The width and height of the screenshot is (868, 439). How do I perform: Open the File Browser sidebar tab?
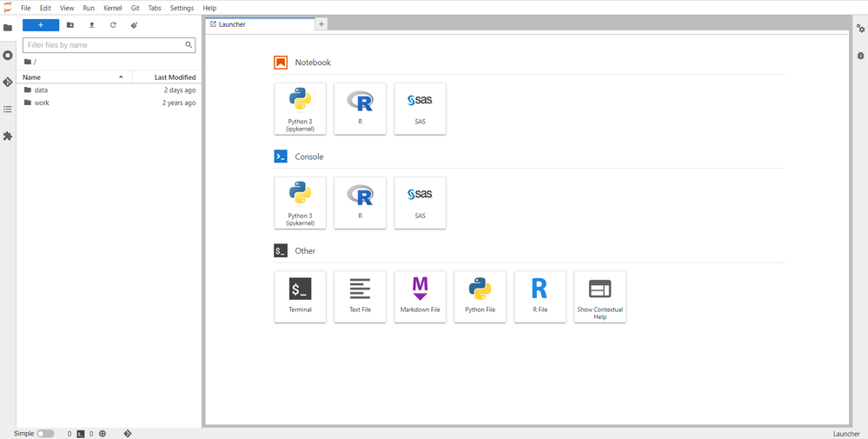[x=8, y=28]
